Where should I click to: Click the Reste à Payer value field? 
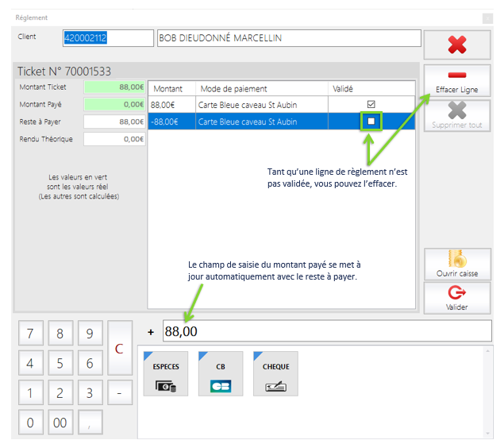pyautogui.click(x=114, y=122)
